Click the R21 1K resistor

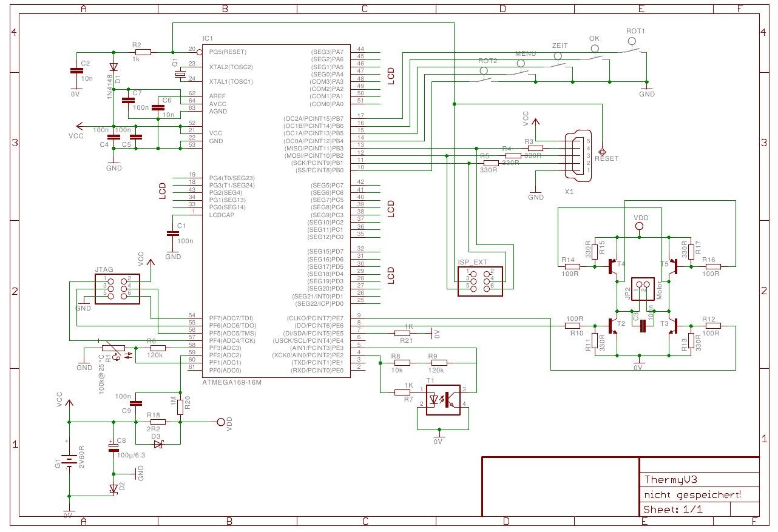click(403, 332)
